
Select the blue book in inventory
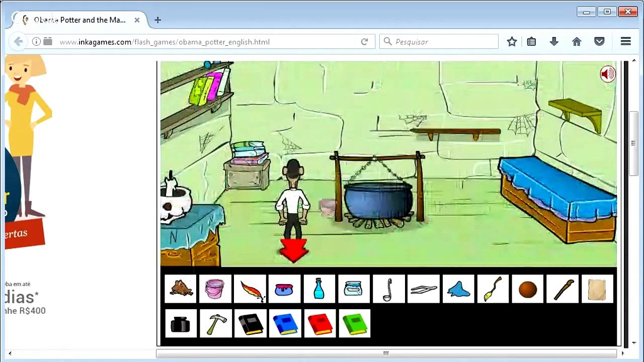coord(284,323)
